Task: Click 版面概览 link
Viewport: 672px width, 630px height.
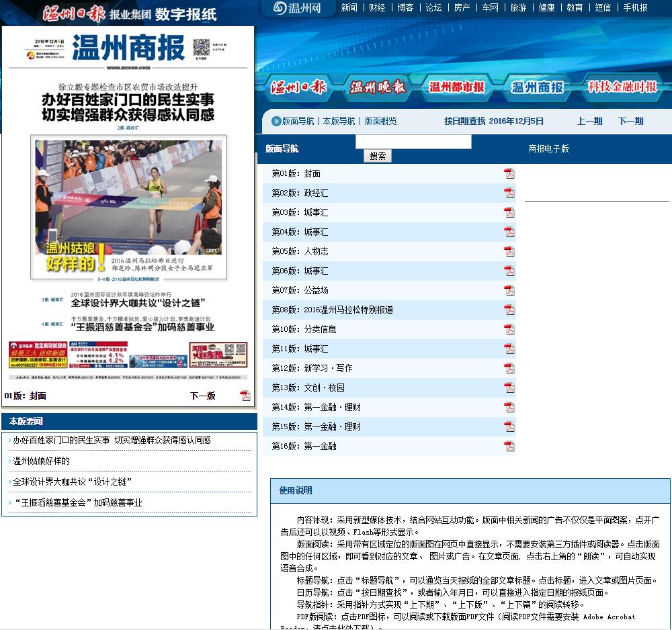Action: [x=380, y=121]
